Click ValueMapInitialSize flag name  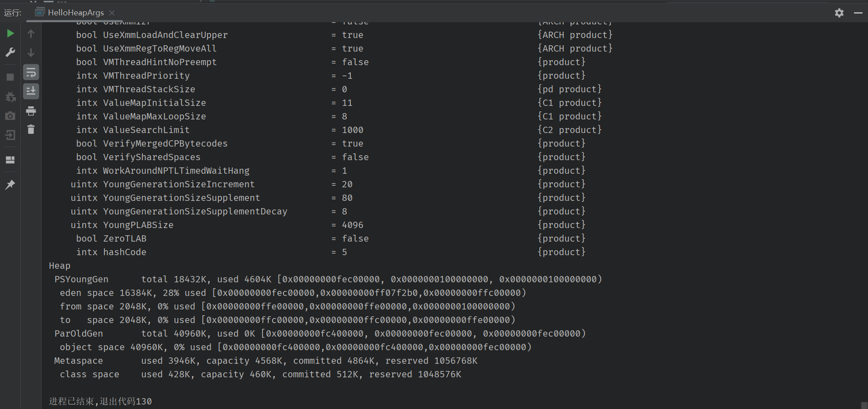[155, 103]
